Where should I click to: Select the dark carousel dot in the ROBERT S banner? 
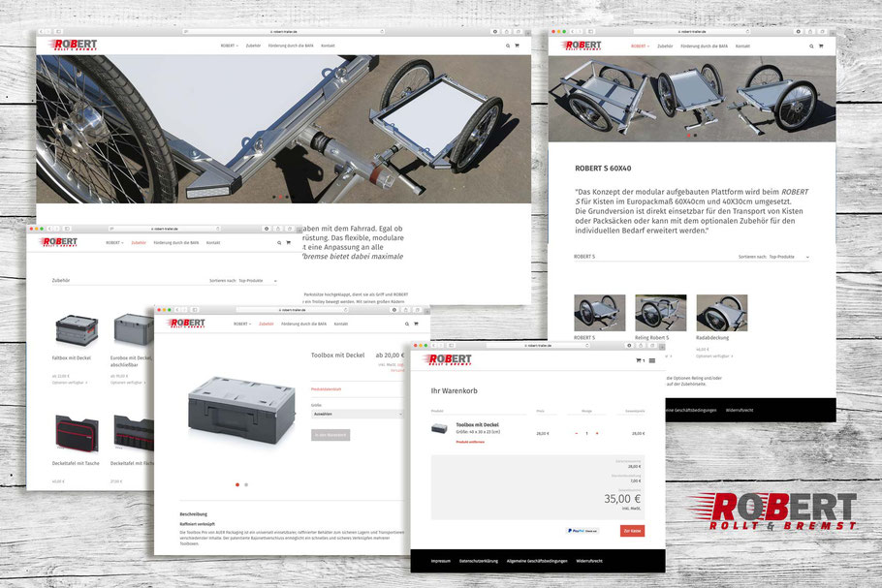pos(695,136)
